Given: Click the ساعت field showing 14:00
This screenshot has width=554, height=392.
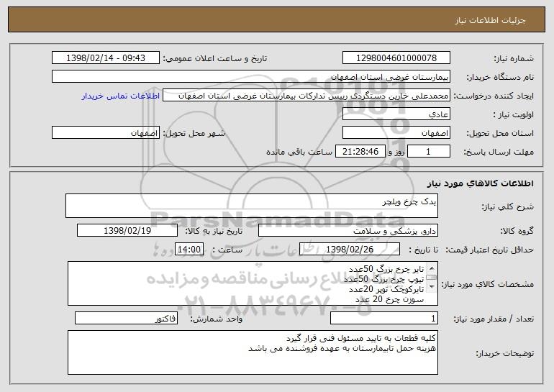Looking at the screenshot, I should tap(189, 250).
